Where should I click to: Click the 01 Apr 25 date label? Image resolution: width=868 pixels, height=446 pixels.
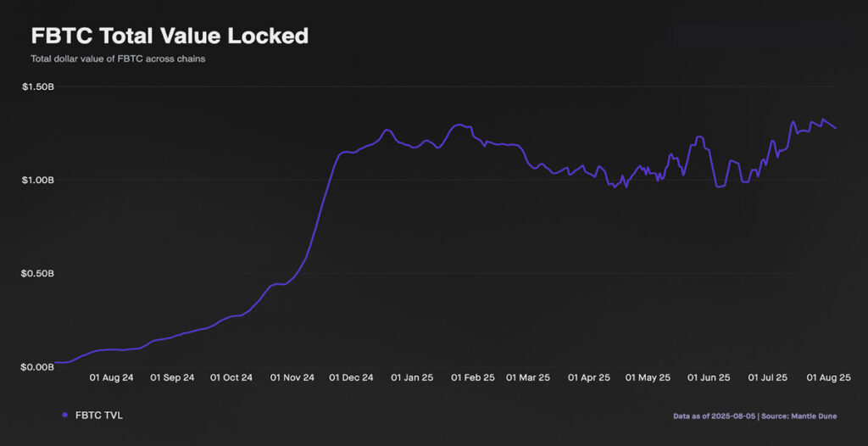(589, 378)
